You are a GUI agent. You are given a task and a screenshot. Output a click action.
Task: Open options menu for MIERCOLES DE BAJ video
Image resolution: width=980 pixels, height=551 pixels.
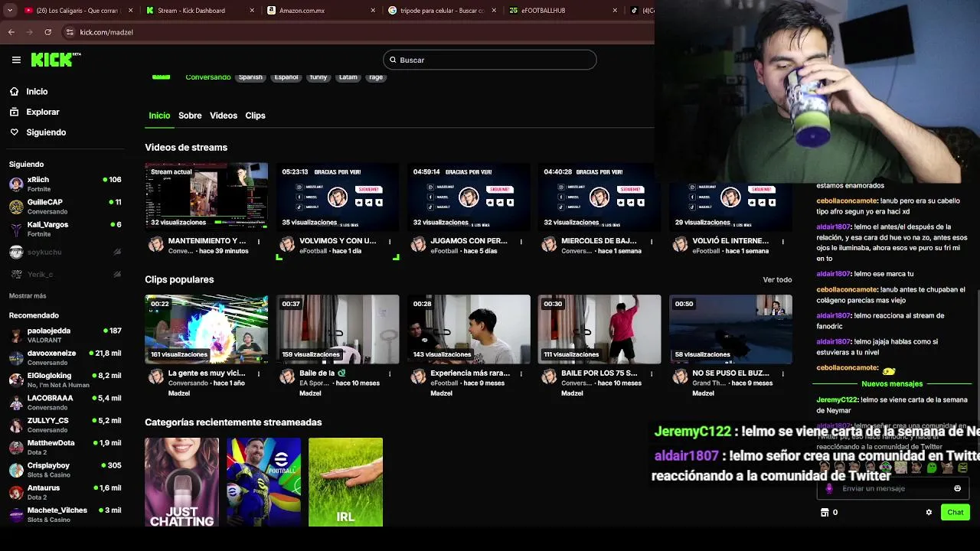pyautogui.click(x=652, y=241)
